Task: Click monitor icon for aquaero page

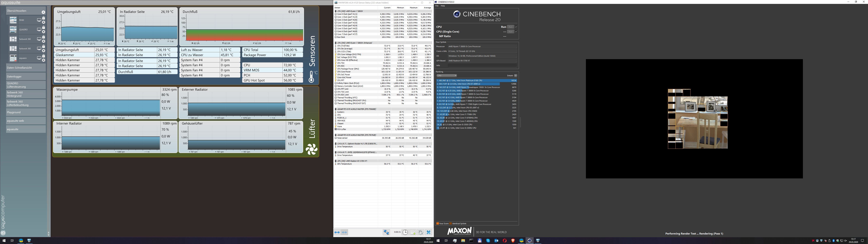Action: point(39,58)
